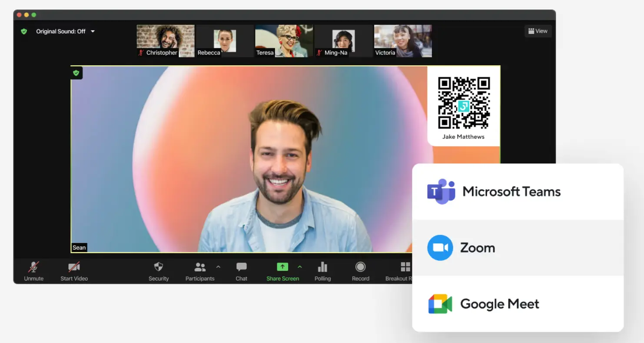Start recording with the Record button
Image resolution: width=644 pixels, height=343 pixels.
(361, 272)
